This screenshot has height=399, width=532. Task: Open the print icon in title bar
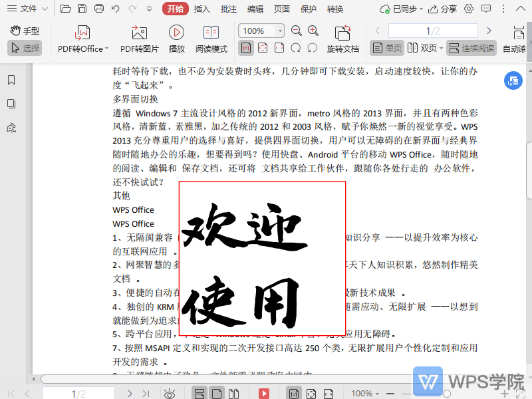coord(99,9)
